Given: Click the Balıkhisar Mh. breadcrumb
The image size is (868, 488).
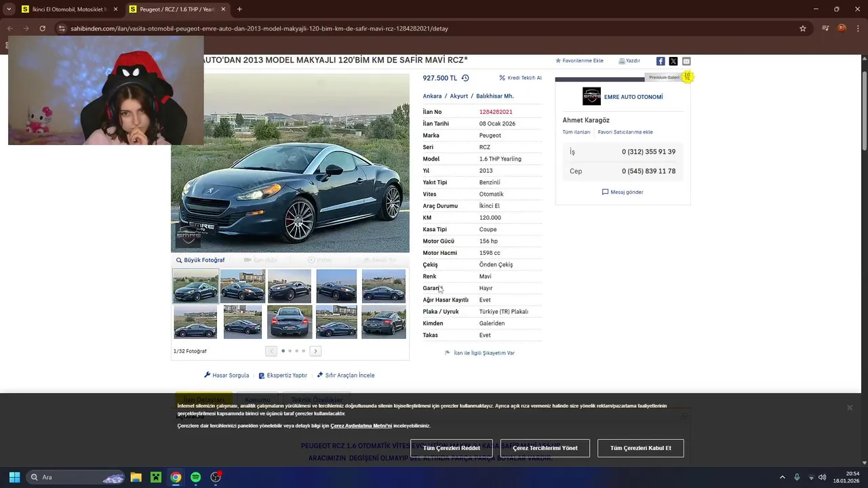Looking at the screenshot, I should tap(495, 96).
